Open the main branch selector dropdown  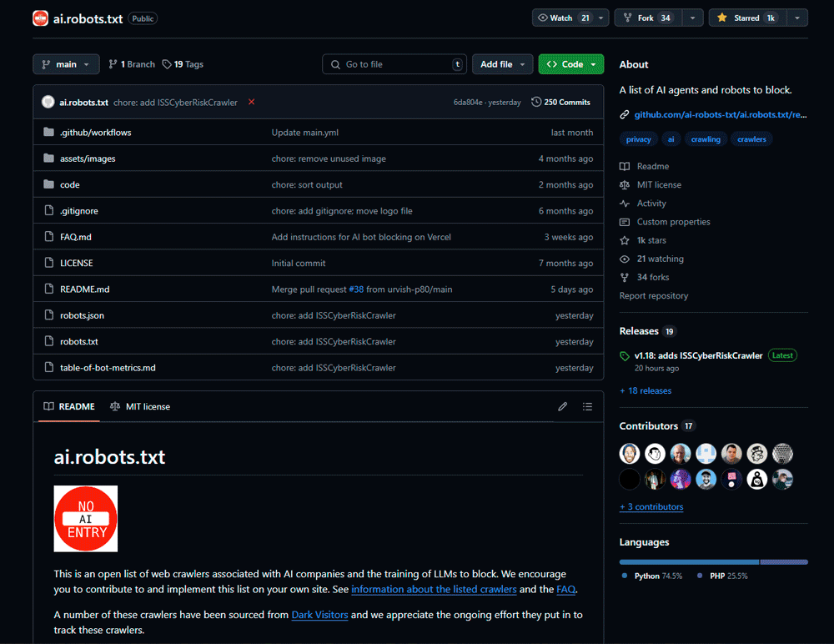click(66, 64)
